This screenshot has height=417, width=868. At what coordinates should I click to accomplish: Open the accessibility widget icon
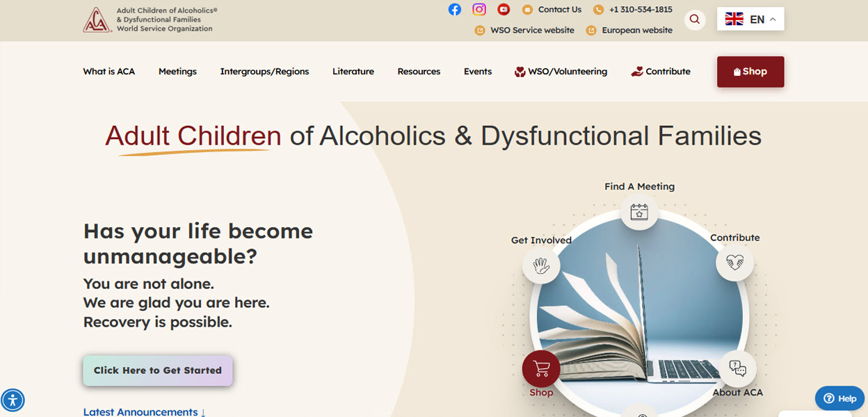(x=13, y=400)
